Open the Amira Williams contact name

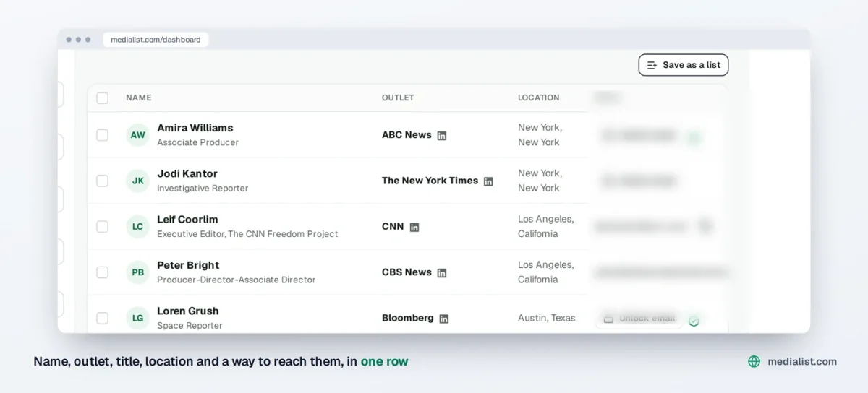click(195, 128)
